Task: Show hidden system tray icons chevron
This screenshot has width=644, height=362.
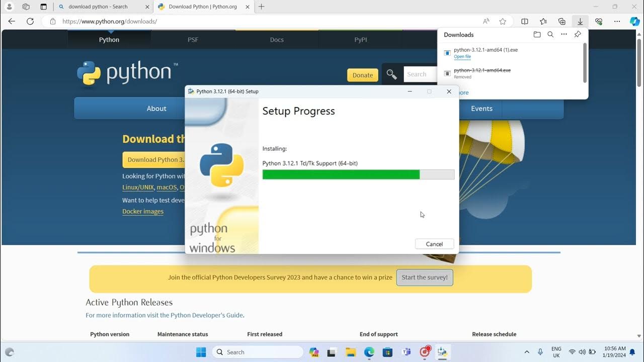Action: (527, 352)
